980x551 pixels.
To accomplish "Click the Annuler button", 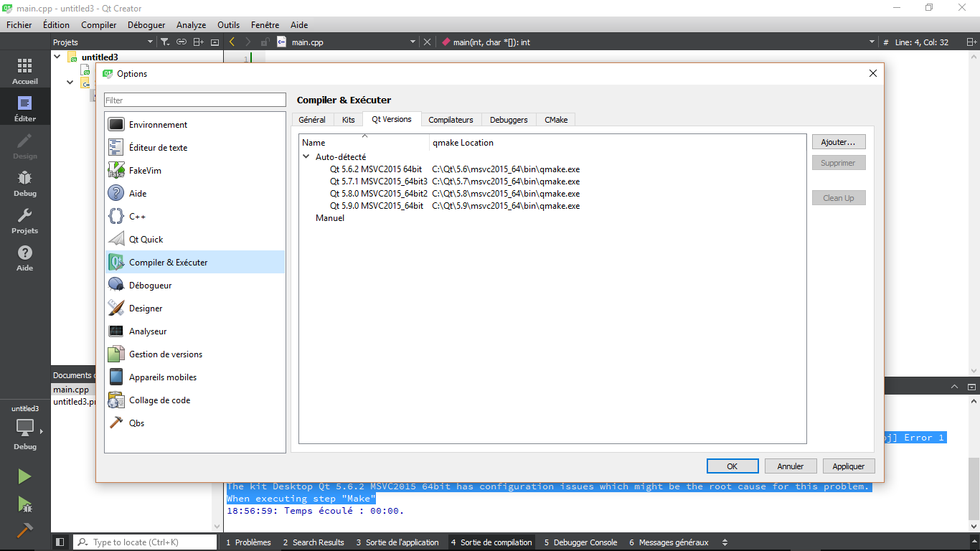I will pyautogui.click(x=791, y=466).
